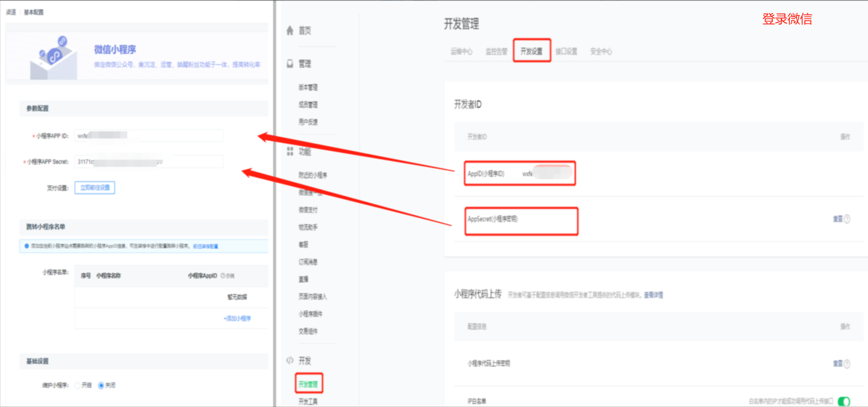This screenshot has width=868, height=407.
Task: Open 直播 in the sidebar
Action: click(303, 279)
